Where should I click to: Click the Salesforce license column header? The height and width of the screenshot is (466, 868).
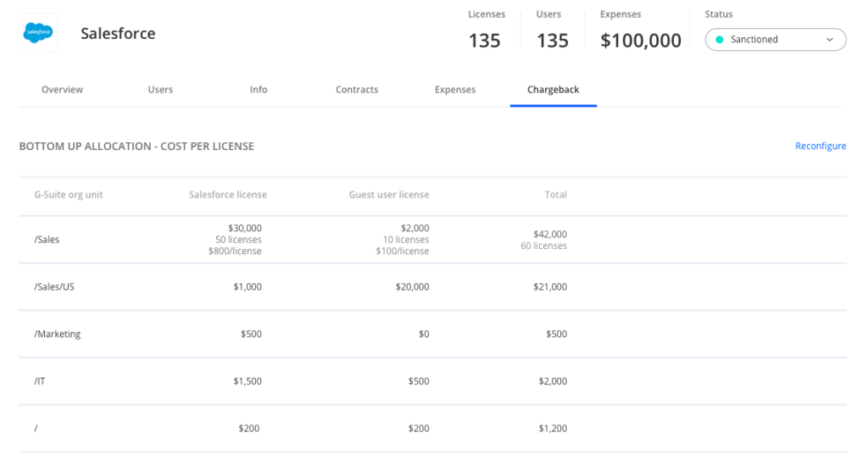[227, 195]
